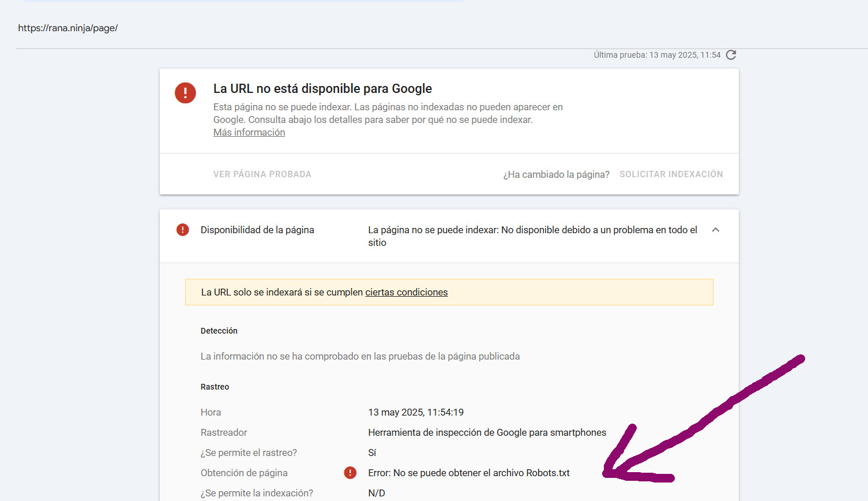This screenshot has height=501, width=868.
Task: Open the "ciertas condiciones" link
Action: (406, 292)
